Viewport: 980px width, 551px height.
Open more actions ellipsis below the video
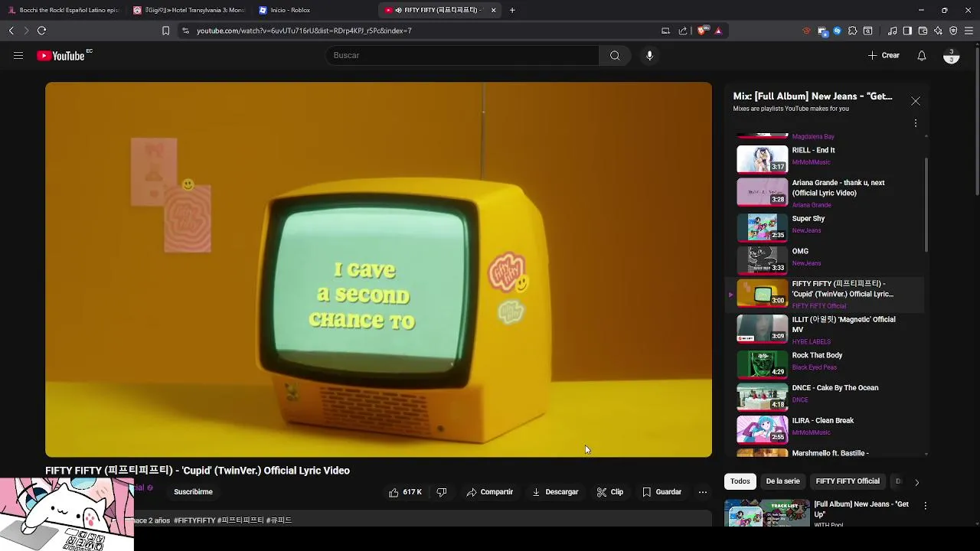pyautogui.click(x=703, y=492)
